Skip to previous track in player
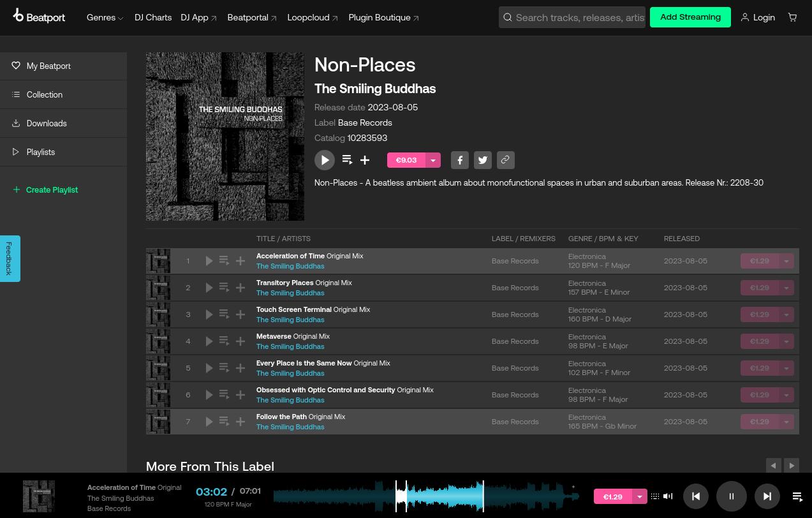812x518 pixels. (696, 496)
